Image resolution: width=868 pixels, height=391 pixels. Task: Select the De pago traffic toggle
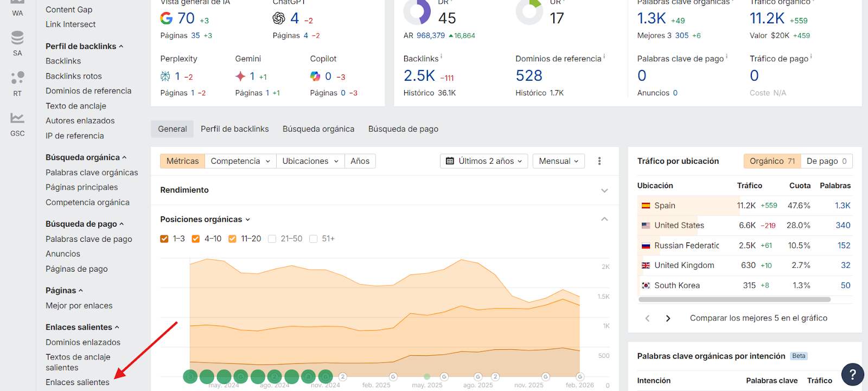coord(826,161)
